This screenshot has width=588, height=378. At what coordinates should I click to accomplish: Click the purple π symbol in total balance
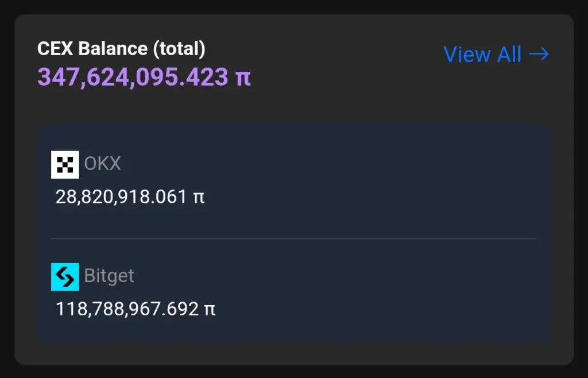(243, 77)
